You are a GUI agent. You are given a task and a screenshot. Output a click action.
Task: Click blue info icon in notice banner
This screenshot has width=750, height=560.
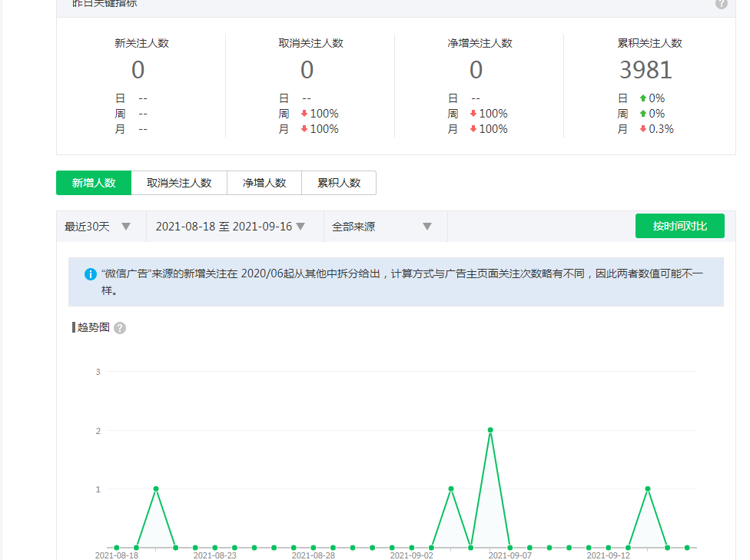(x=91, y=273)
